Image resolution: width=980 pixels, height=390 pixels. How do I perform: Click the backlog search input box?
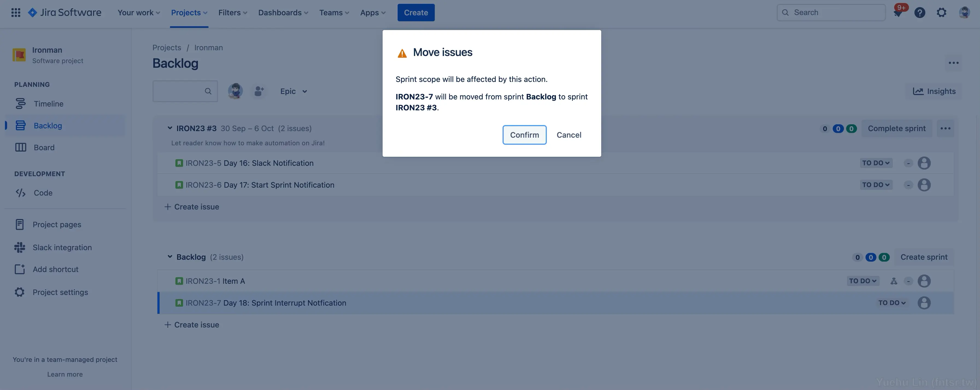click(x=185, y=91)
